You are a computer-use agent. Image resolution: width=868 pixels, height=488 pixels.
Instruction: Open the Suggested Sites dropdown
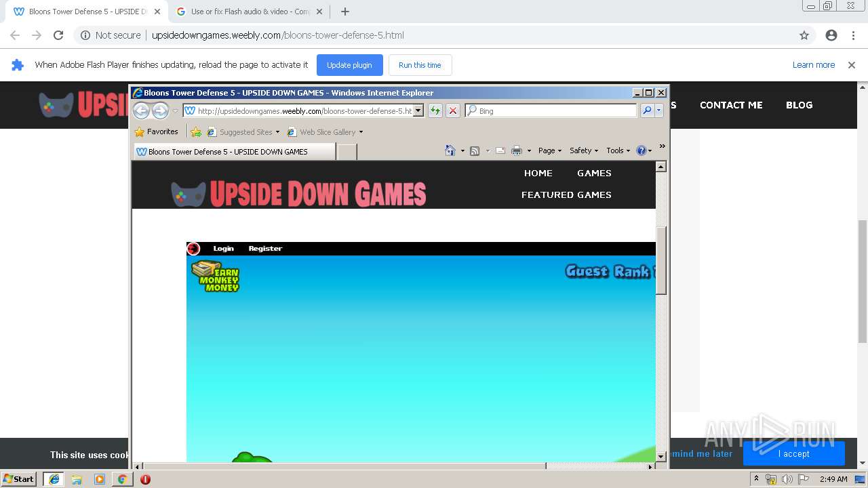click(243, 132)
